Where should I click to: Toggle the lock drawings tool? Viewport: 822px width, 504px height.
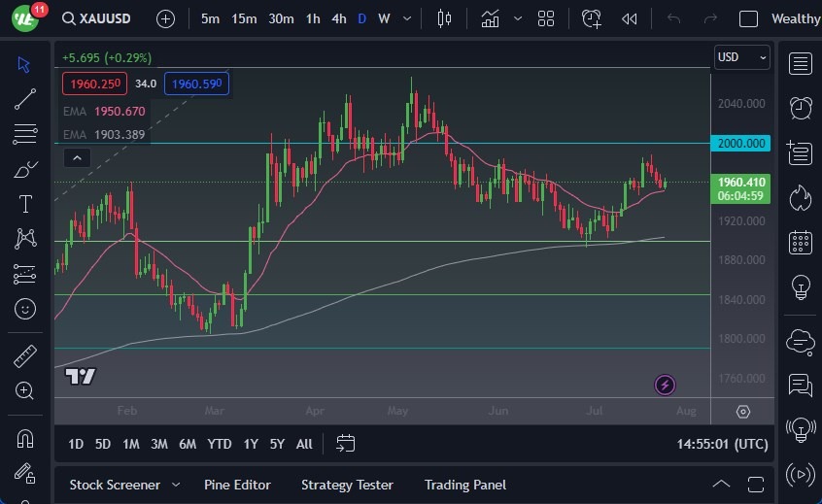pos(25,473)
